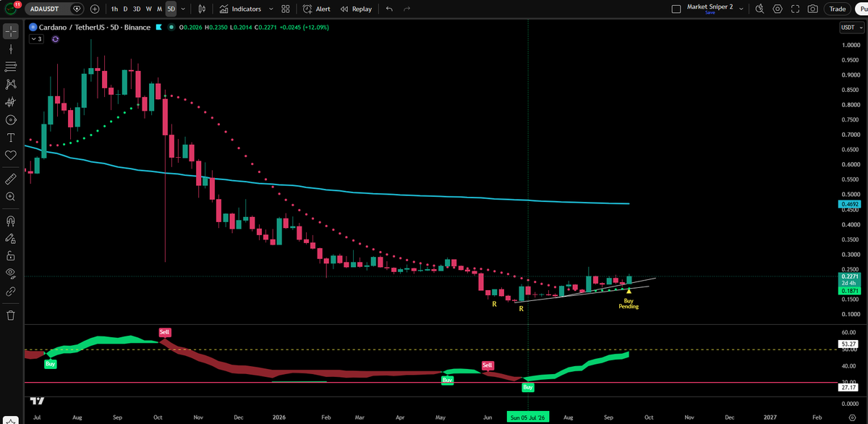Expand the Market Sniper 2 layout dropdown

pos(741,9)
